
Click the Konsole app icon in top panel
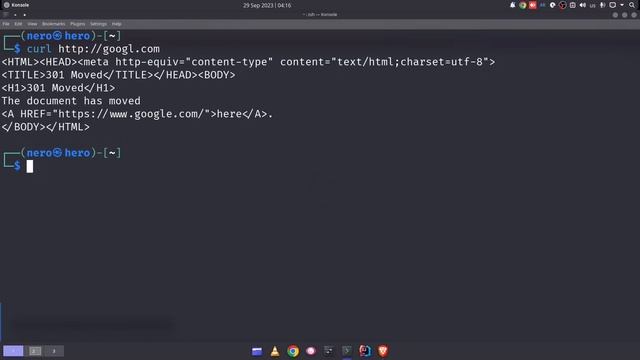7,5
